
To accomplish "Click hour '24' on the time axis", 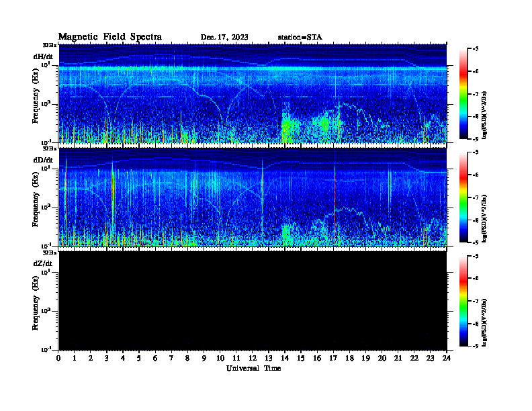I will tap(446, 358).
